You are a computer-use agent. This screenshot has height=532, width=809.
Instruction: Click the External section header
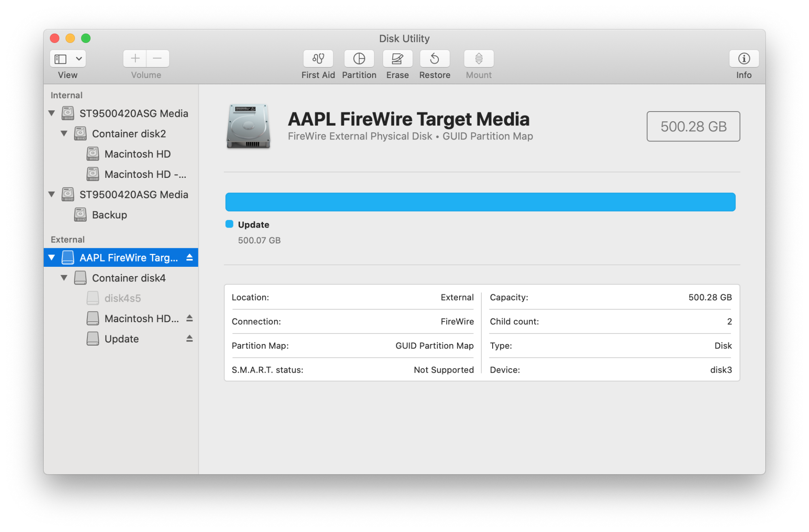[68, 239]
